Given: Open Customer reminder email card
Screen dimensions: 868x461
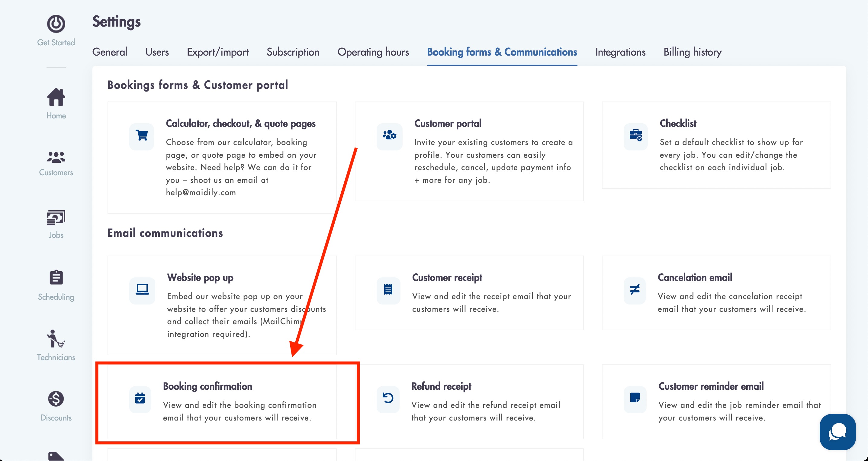Looking at the screenshot, I should pos(716,401).
